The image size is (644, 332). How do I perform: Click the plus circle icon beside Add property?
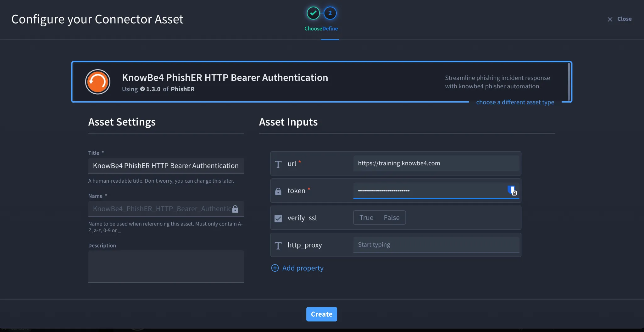275,268
